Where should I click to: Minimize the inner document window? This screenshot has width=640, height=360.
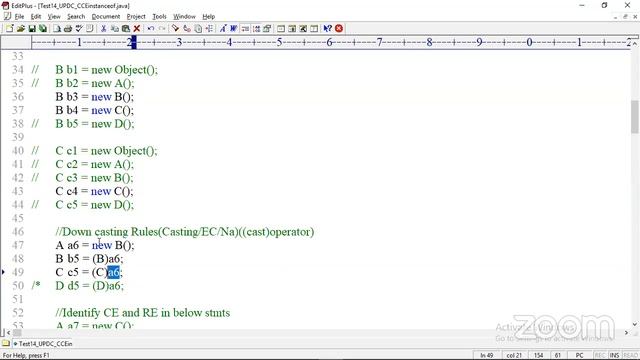pos(616,17)
